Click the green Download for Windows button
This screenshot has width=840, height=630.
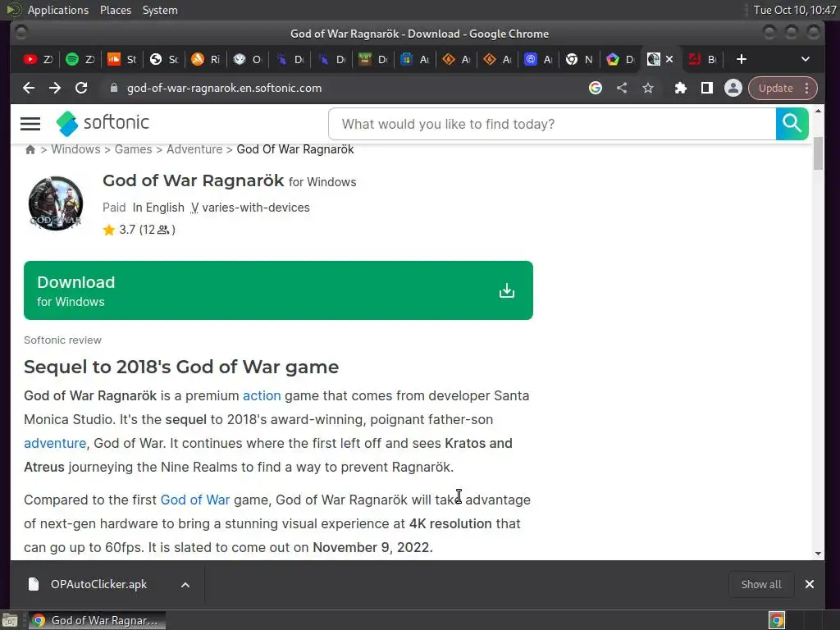[278, 290]
